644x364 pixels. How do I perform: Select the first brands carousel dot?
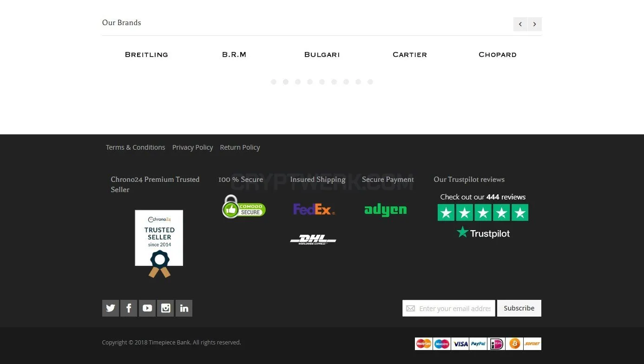coord(274,82)
